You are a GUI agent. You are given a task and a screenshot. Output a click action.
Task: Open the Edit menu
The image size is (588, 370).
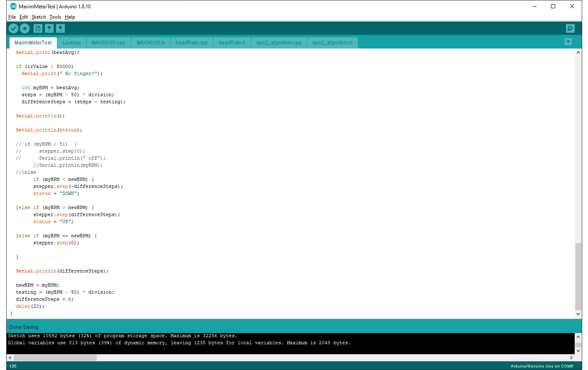point(24,17)
